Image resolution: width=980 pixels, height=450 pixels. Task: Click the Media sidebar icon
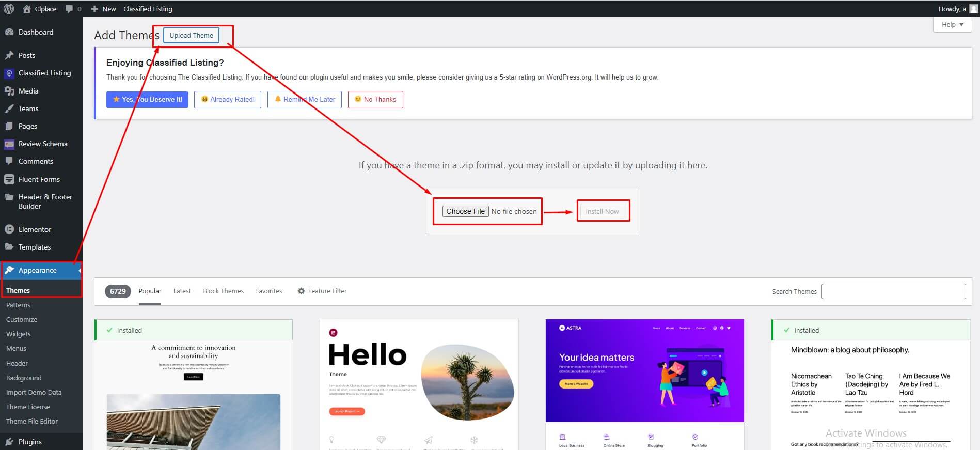[9, 91]
